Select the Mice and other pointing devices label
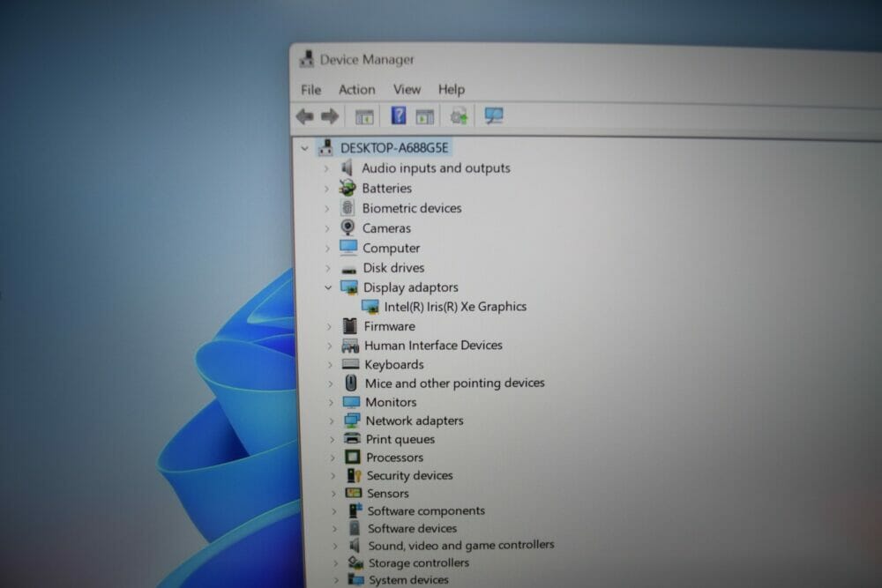This screenshot has height=588, width=882. 454,383
